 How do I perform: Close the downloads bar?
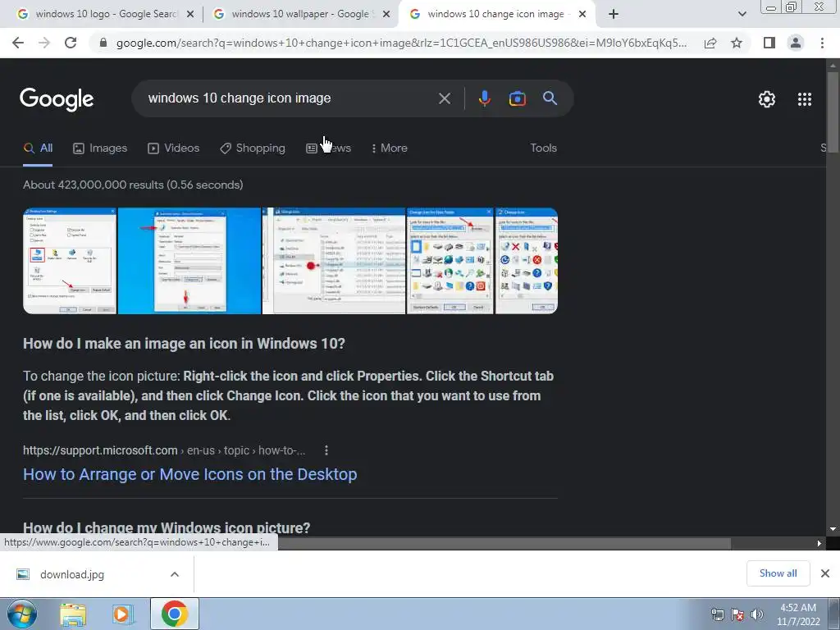click(825, 573)
